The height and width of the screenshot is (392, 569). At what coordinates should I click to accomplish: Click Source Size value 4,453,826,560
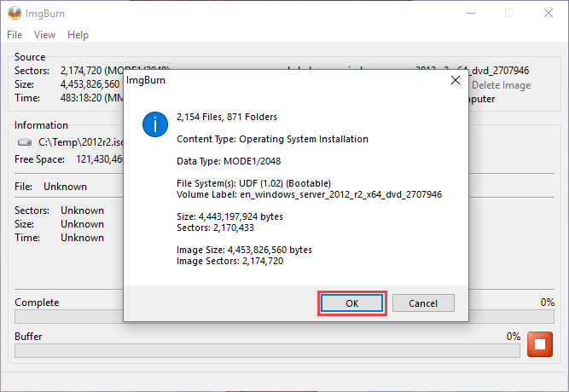[x=90, y=84]
